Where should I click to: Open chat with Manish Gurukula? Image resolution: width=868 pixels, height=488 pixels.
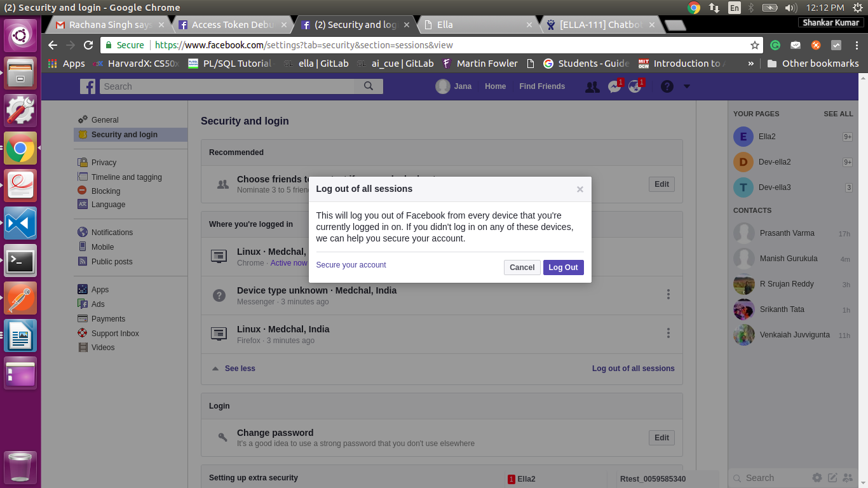793,259
